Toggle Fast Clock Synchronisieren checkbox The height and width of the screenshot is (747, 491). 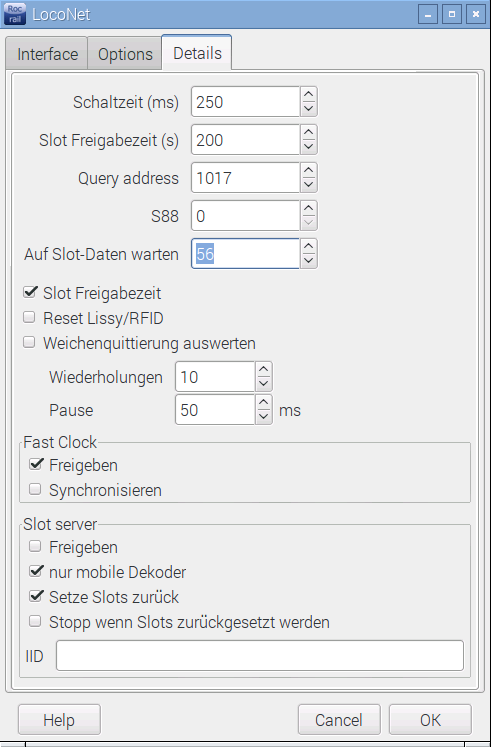pyautogui.click(x=35, y=489)
